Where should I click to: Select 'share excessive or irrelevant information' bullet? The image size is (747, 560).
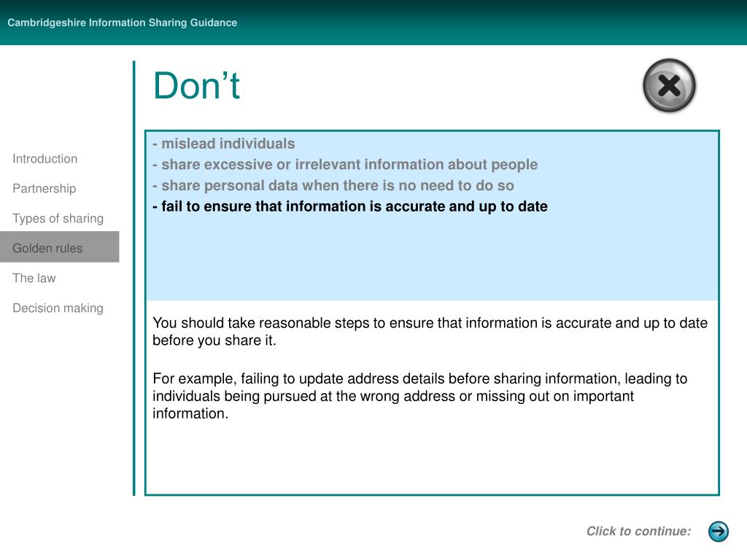click(345, 164)
